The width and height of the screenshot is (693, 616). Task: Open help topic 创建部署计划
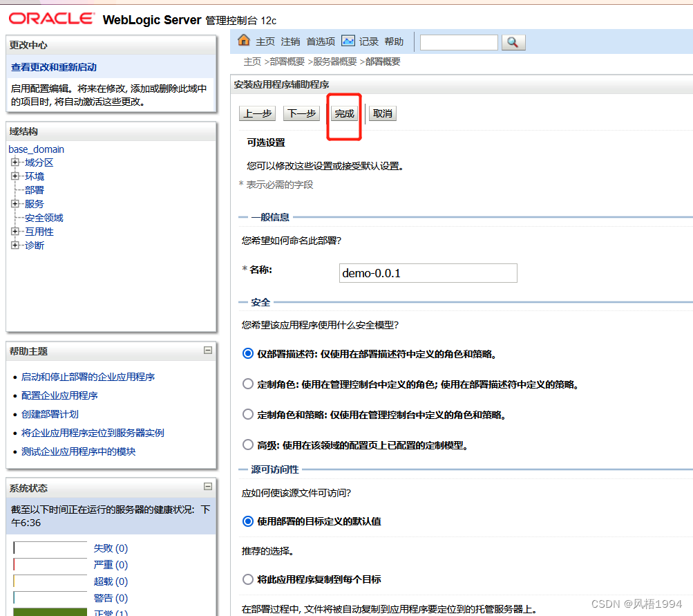pyautogui.click(x=50, y=414)
